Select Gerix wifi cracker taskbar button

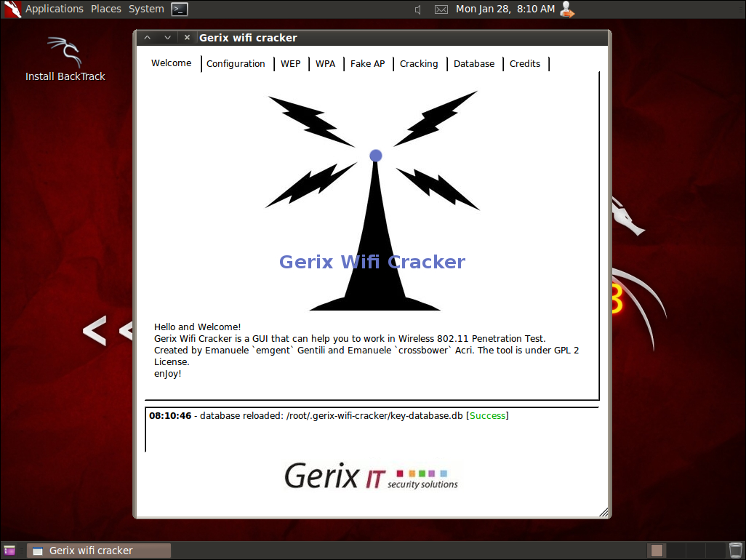coord(98,551)
